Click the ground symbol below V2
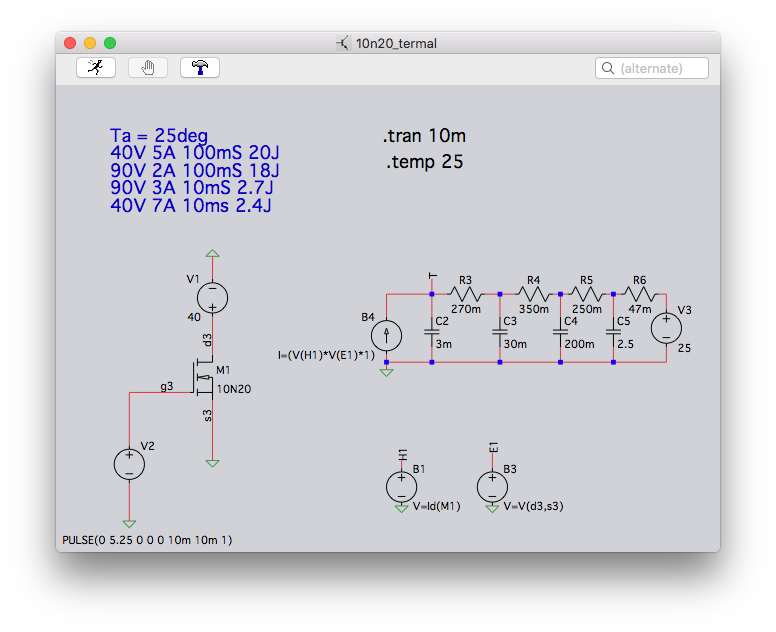The width and height of the screenshot is (776, 632). point(129,524)
